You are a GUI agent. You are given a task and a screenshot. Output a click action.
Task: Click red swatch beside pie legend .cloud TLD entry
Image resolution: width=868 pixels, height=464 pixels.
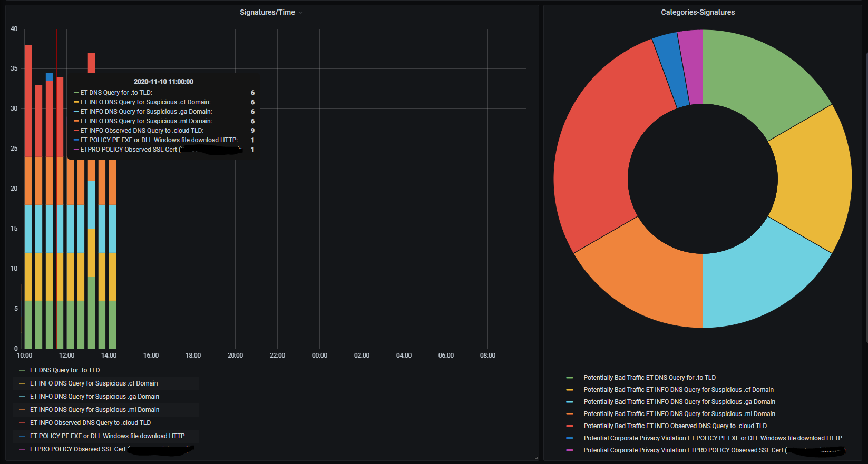click(569, 426)
